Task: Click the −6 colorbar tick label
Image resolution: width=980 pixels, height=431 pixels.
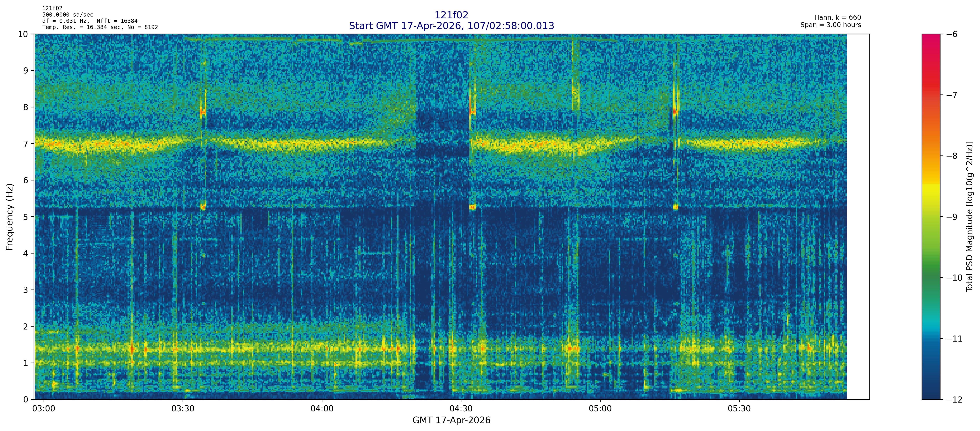Action: 951,34
